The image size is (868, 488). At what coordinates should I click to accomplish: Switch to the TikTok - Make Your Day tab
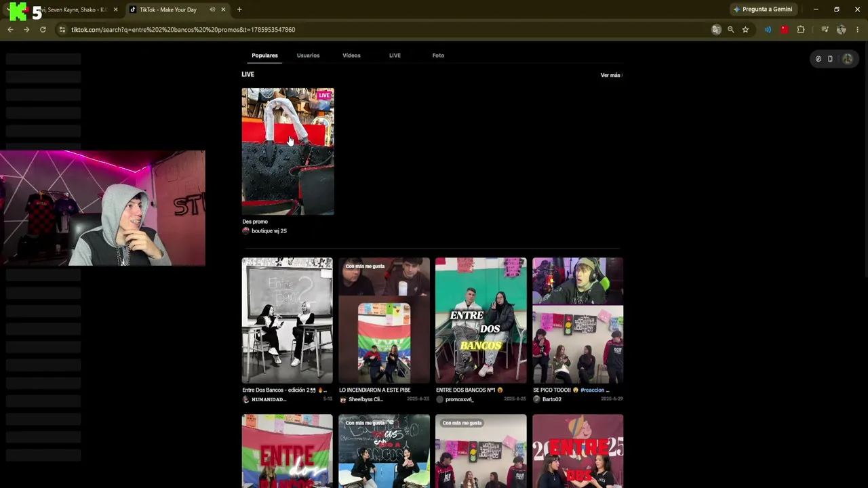coord(176,9)
